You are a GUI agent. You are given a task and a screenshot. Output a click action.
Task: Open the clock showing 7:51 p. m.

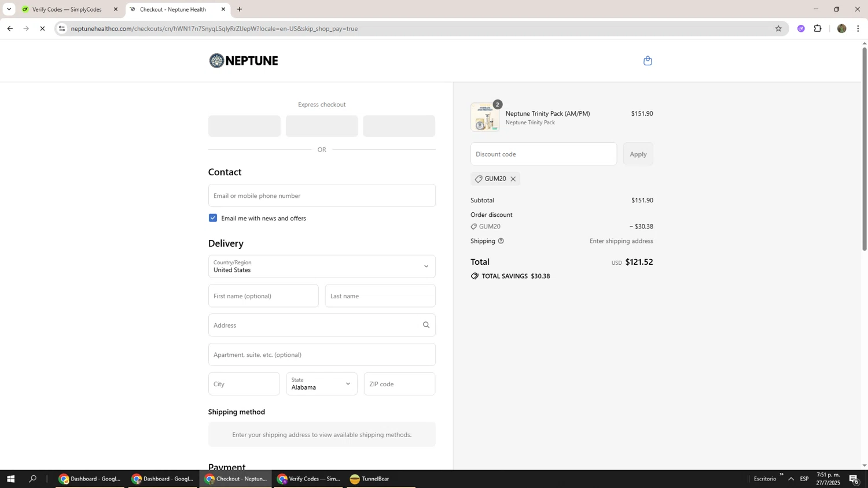pyautogui.click(x=828, y=479)
